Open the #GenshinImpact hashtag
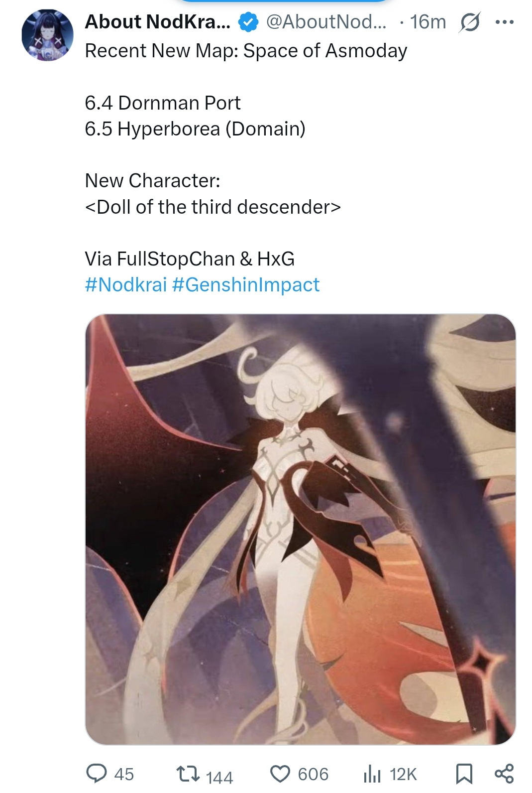This screenshot has height=793, width=532. click(245, 285)
